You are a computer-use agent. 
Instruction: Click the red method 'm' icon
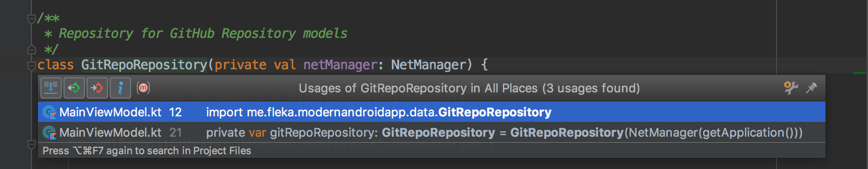pos(143,88)
